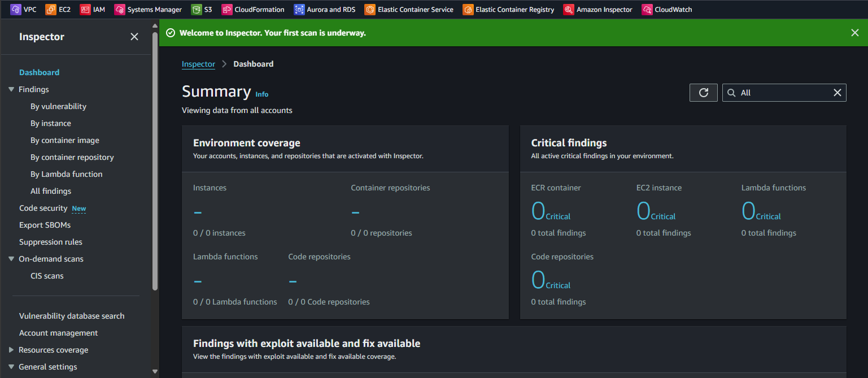Click the Inspector breadcrumb link
868x378 pixels.
click(x=198, y=64)
